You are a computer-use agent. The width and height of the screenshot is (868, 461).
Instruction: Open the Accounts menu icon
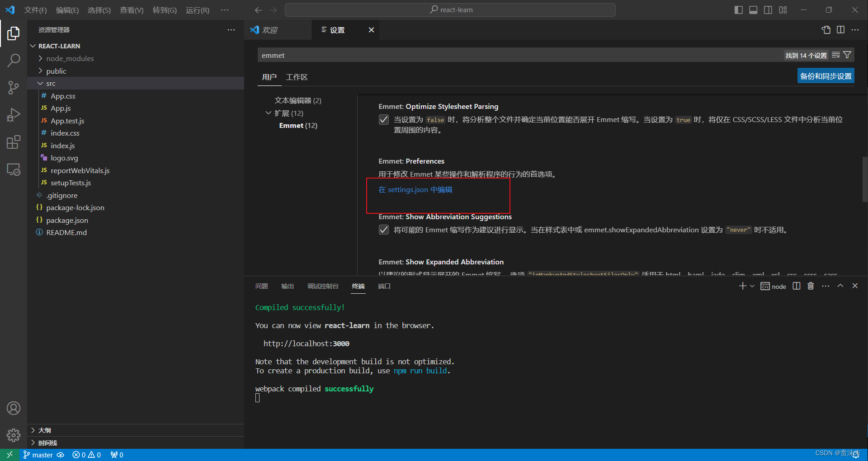pos(14,408)
